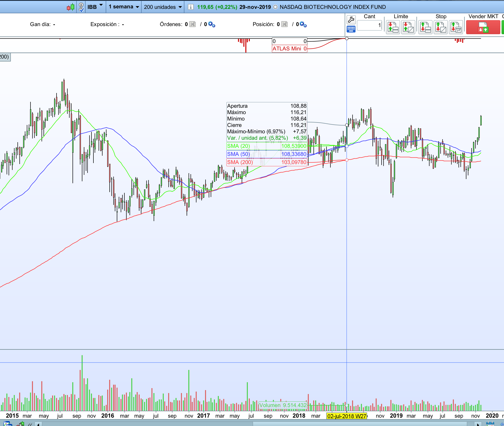Open trading settings wrench icon
The height and width of the screenshot is (426, 504).
351,20
